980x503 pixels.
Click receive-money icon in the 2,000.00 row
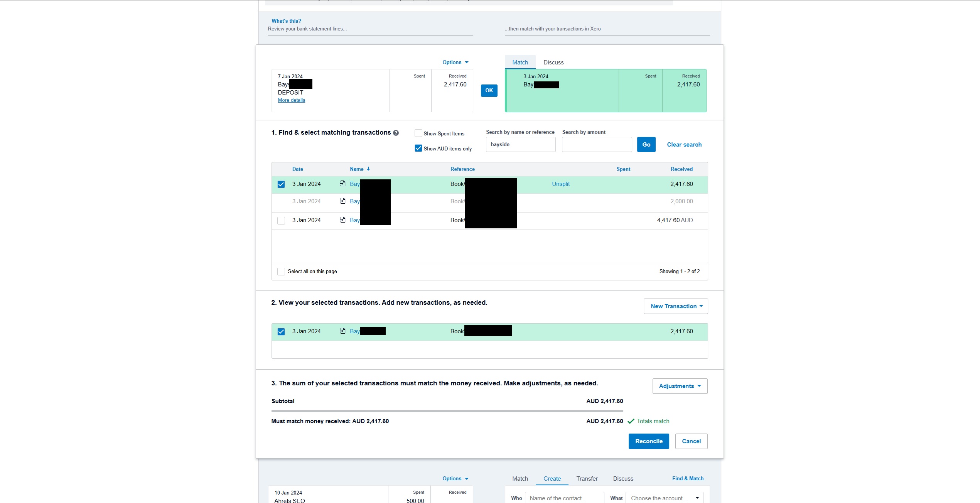[x=342, y=201]
